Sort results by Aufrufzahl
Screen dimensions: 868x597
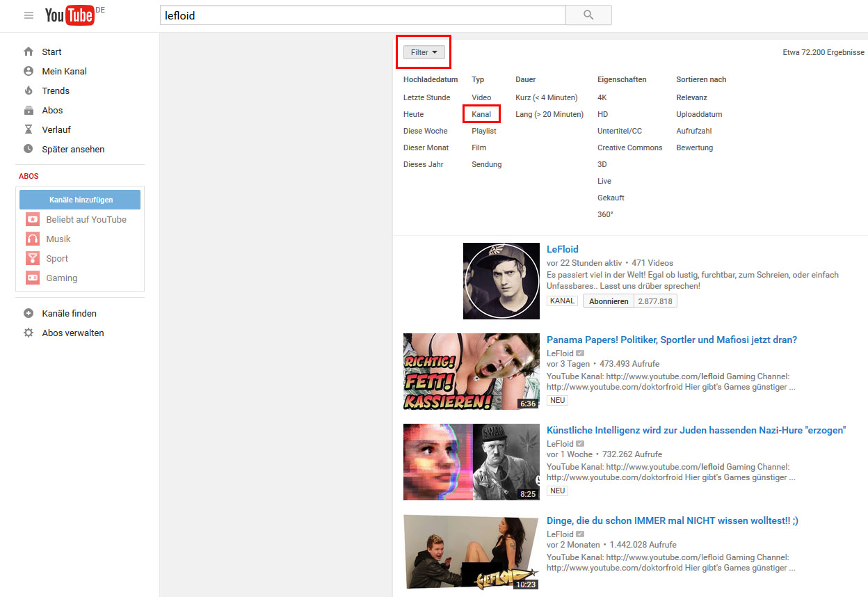point(693,131)
